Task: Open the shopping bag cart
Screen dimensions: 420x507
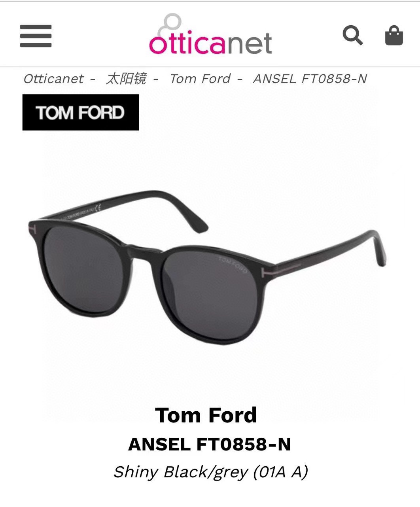Action: tap(394, 36)
